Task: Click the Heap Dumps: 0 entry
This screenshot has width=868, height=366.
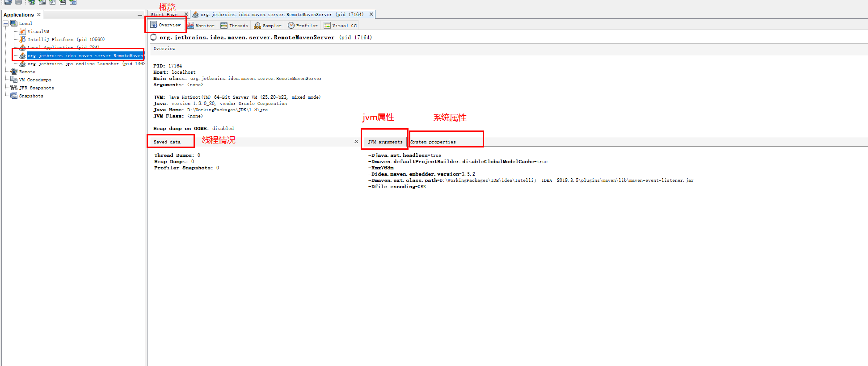Action: (174, 161)
